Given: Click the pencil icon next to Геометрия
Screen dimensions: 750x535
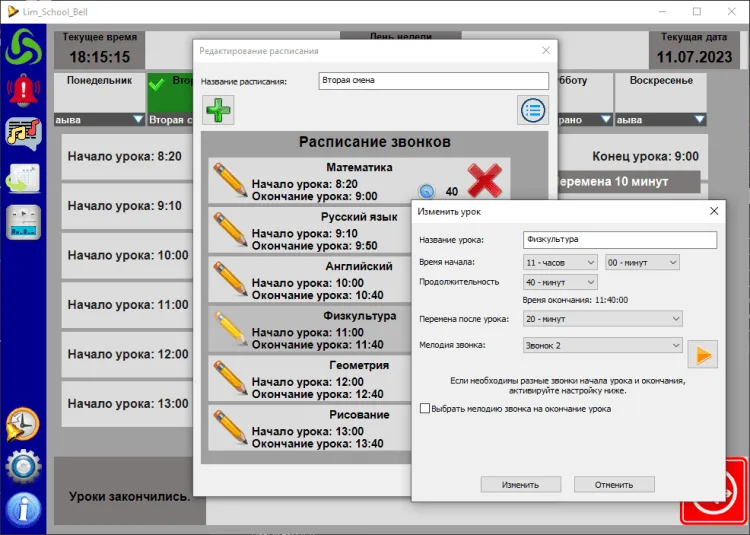Looking at the screenshot, I should [230, 378].
